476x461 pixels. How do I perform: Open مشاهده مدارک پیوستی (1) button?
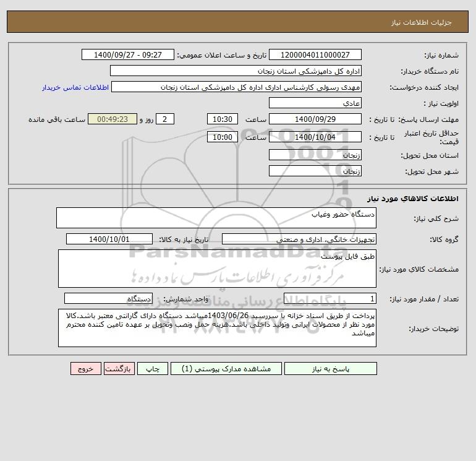[226, 369]
